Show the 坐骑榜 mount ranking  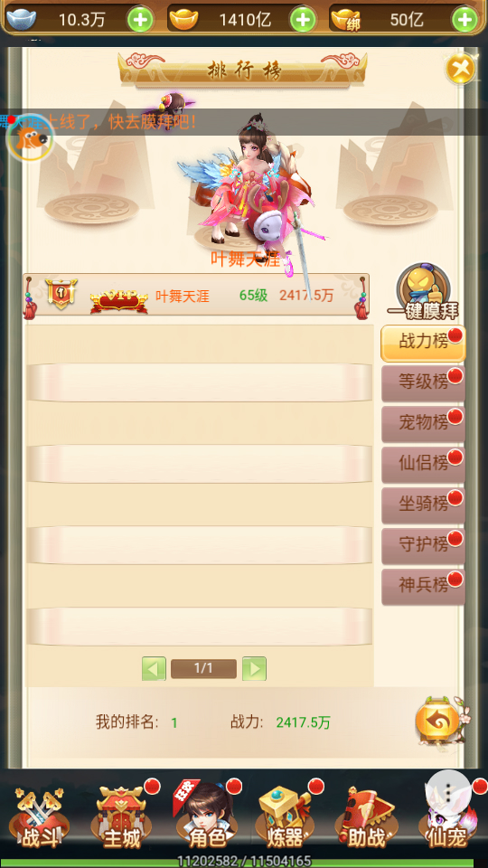(423, 505)
